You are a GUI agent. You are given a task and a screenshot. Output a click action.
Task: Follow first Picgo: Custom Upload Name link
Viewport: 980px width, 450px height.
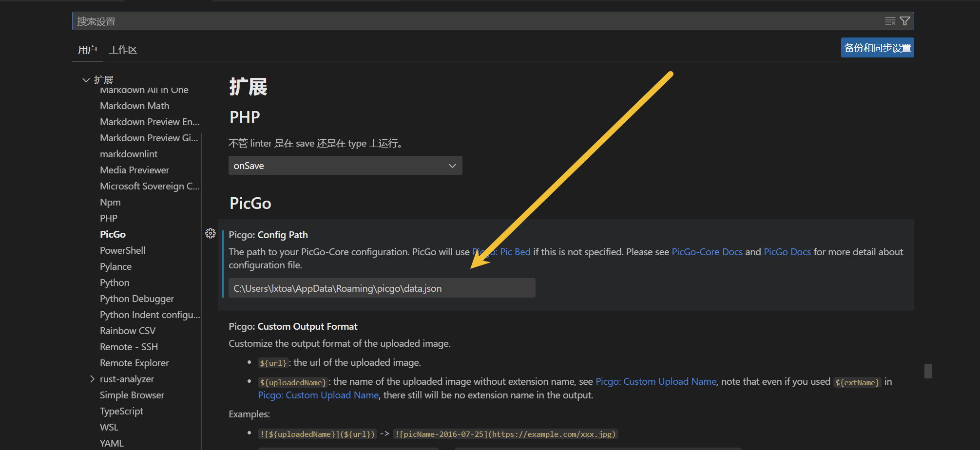656,381
